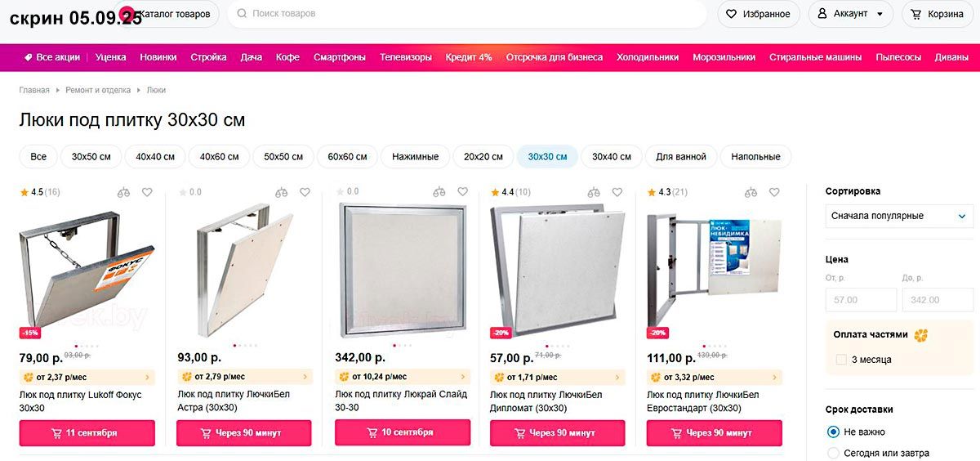Image resolution: width=980 pixels, height=461 pixels.
Task: Compare the ЛючкиБел Астра hatch
Action: coord(281,193)
